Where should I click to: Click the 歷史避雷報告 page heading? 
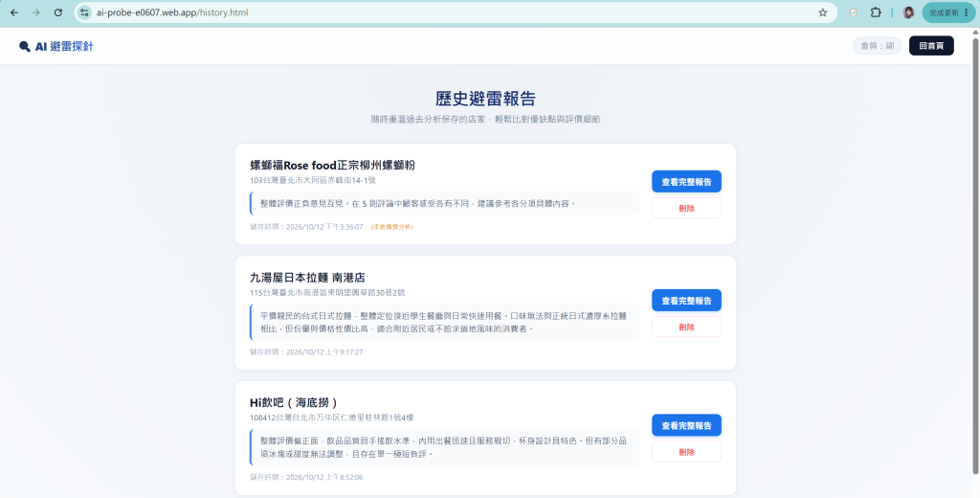pos(485,99)
